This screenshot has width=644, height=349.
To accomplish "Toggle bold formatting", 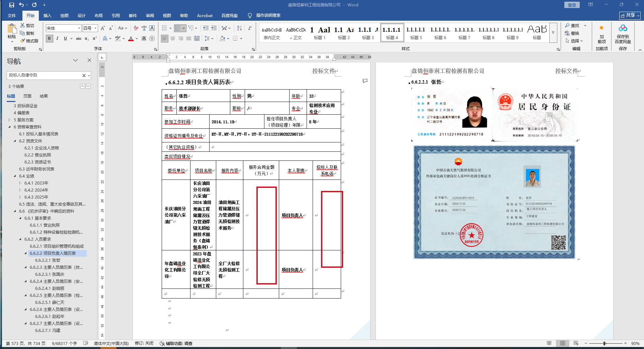I will [49, 38].
